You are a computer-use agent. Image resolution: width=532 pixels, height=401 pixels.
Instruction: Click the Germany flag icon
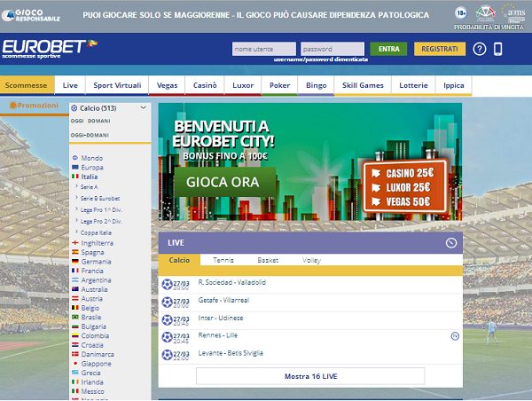[75, 261]
